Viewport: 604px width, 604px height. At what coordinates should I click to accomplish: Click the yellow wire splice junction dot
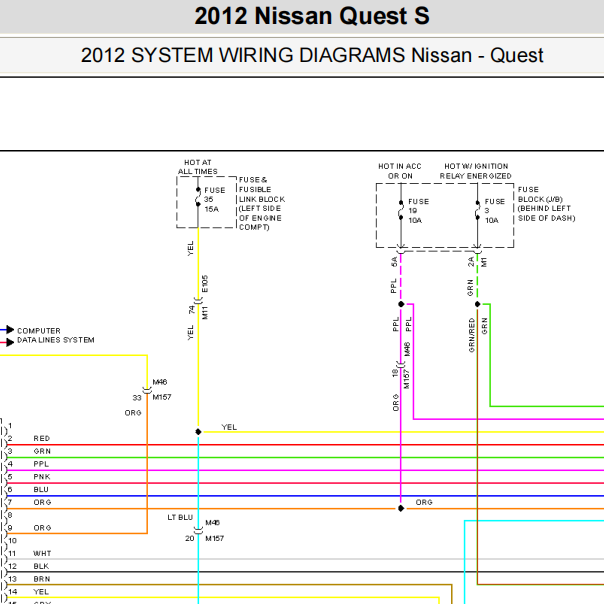(198, 432)
